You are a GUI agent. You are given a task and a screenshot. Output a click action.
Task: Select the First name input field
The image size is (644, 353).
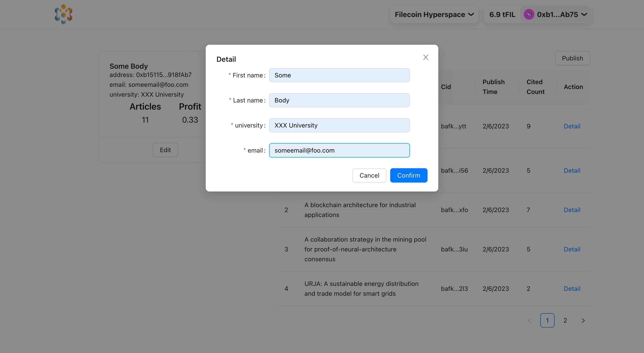point(339,75)
